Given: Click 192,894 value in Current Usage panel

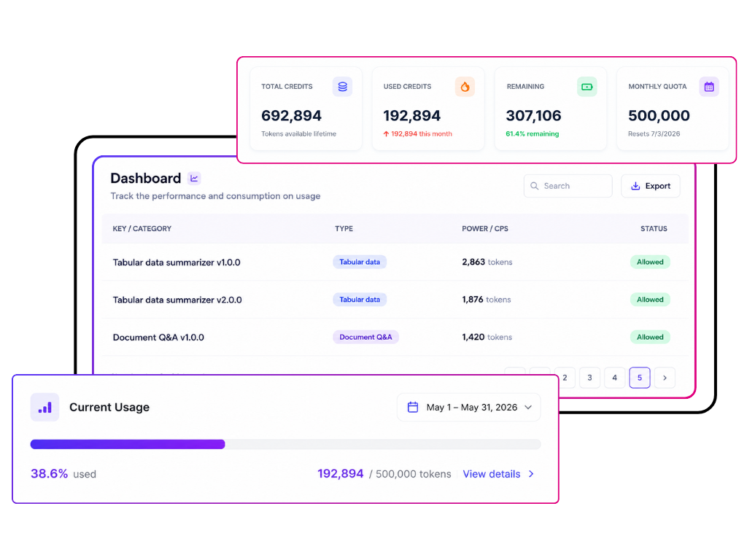Looking at the screenshot, I should pyautogui.click(x=340, y=474).
